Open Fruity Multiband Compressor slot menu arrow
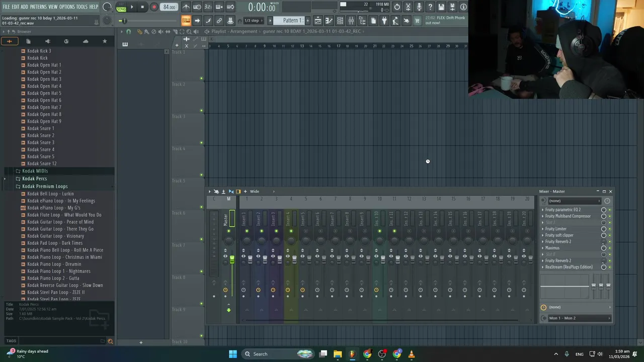This screenshot has width=644, height=362. 543,216
